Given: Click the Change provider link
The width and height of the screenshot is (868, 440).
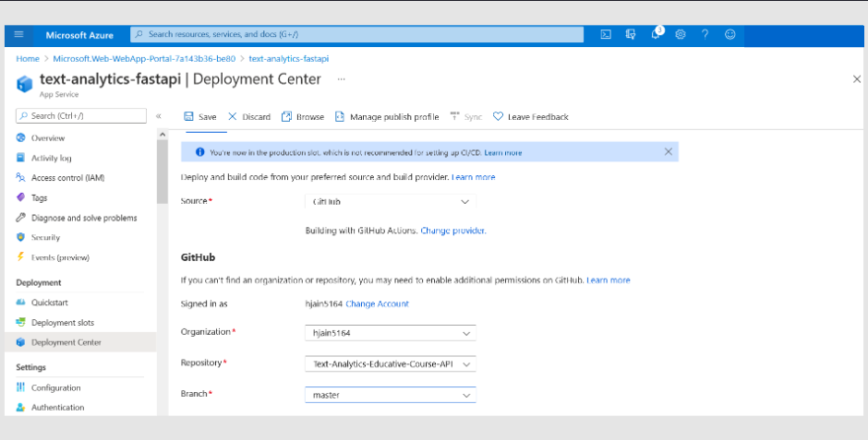Looking at the screenshot, I should pos(453,231).
